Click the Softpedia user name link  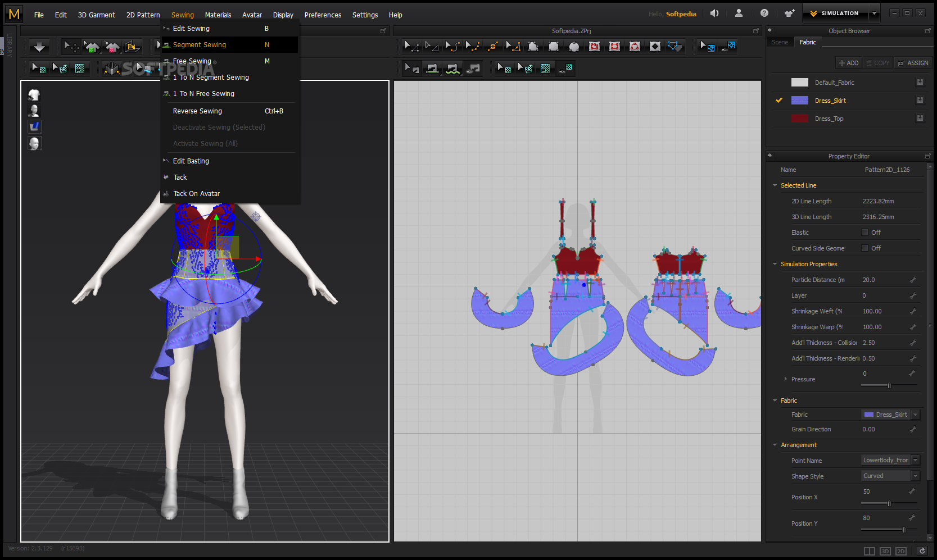point(681,14)
